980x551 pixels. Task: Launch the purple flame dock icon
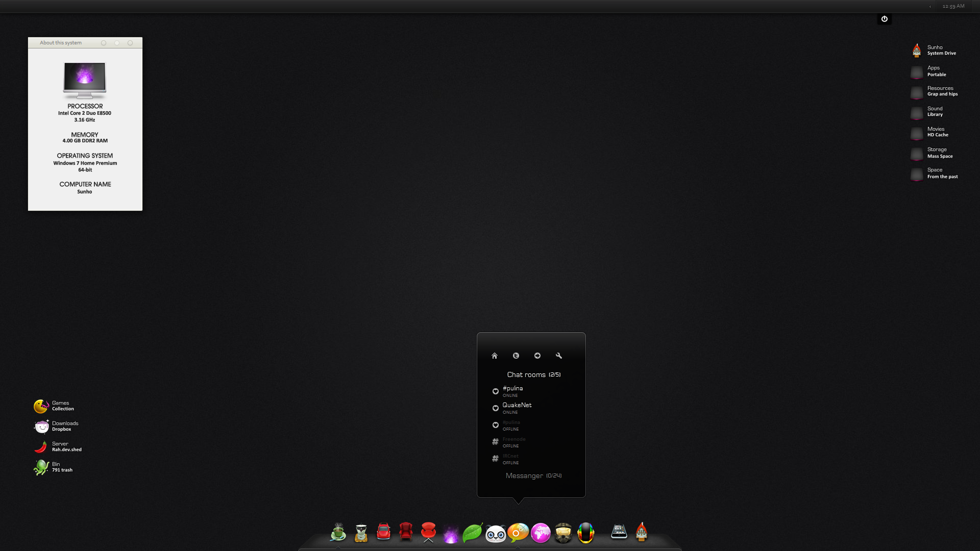451,534
